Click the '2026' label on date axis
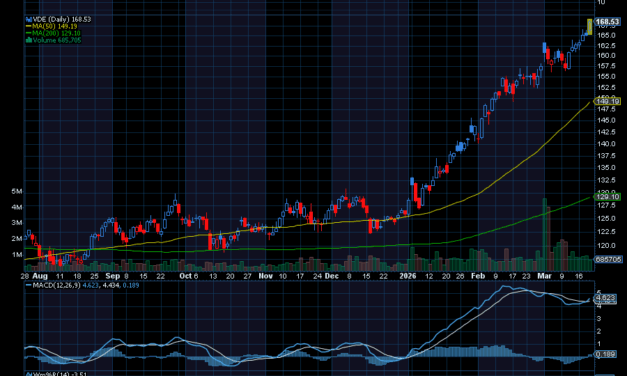Viewport: 627px width, 376px height. click(x=408, y=276)
